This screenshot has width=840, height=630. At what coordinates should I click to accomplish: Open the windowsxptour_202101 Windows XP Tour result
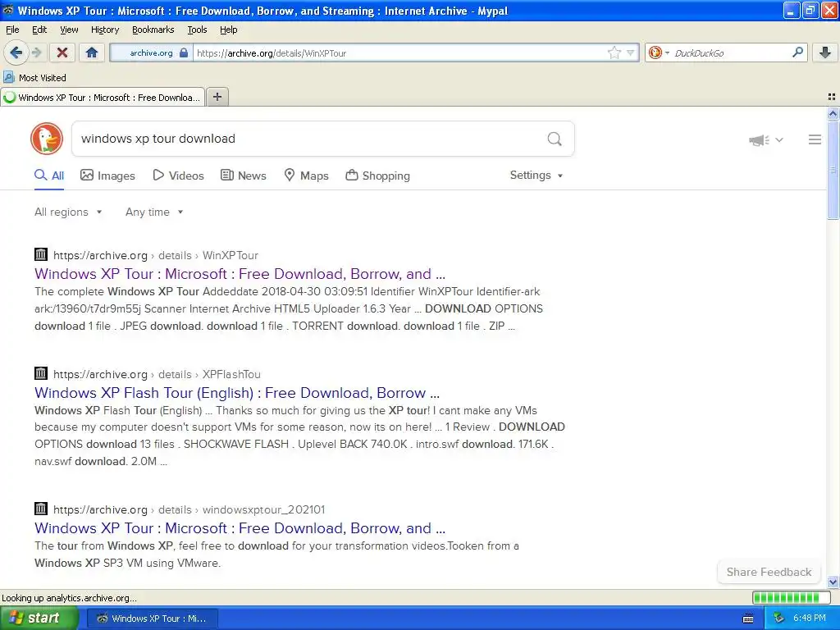coord(240,528)
